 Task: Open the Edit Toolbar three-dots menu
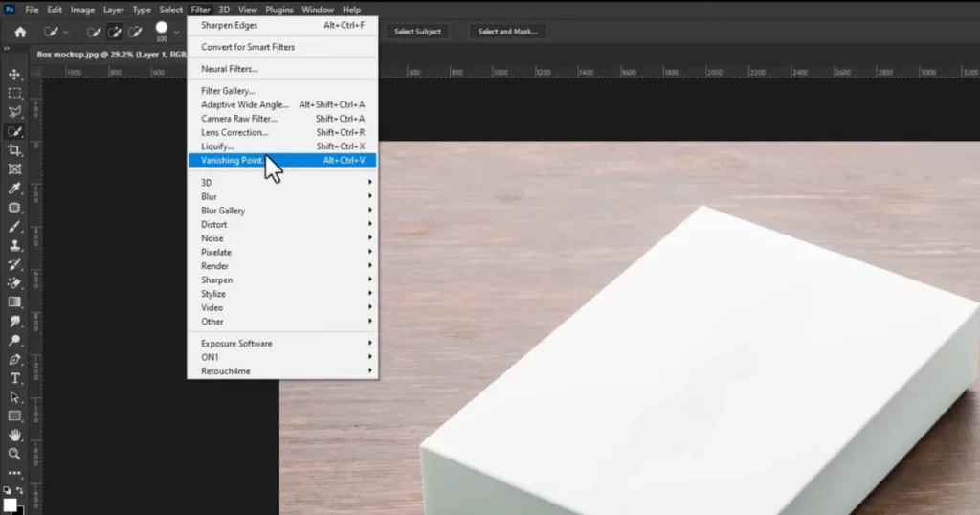[x=14, y=473]
